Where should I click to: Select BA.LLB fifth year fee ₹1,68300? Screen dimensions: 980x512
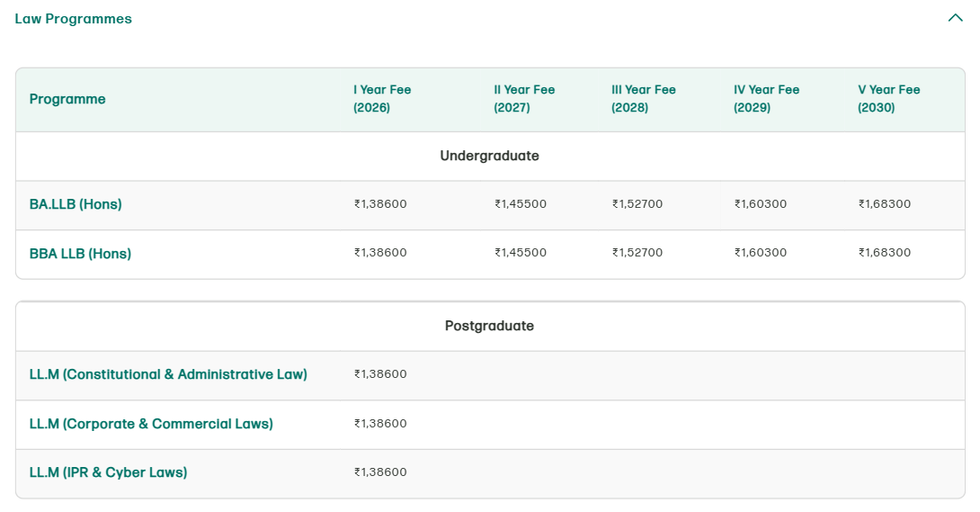[x=885, y=203]
